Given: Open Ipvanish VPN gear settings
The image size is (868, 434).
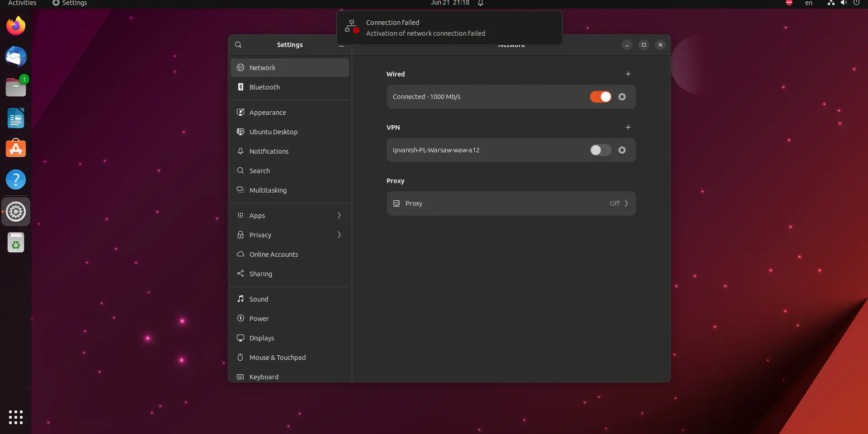Looking at the screenshot, I should (x=622, y=150).
